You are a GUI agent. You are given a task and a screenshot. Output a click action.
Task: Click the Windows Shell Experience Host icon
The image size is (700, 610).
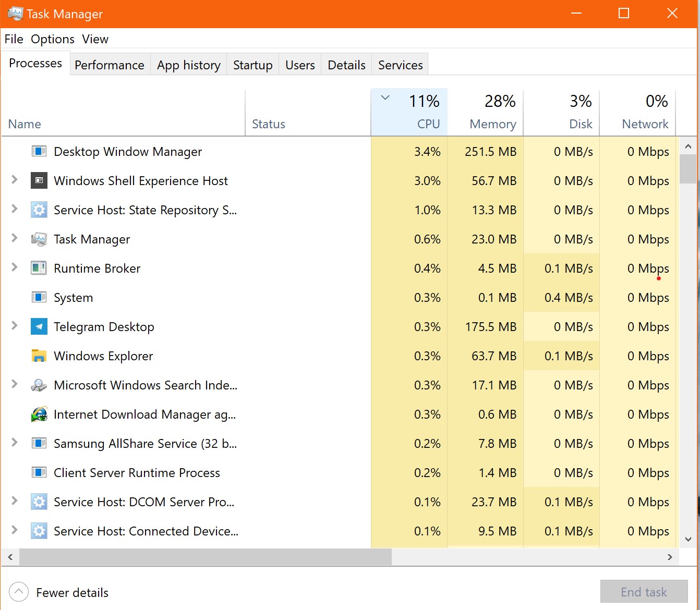tap(39, 181)
